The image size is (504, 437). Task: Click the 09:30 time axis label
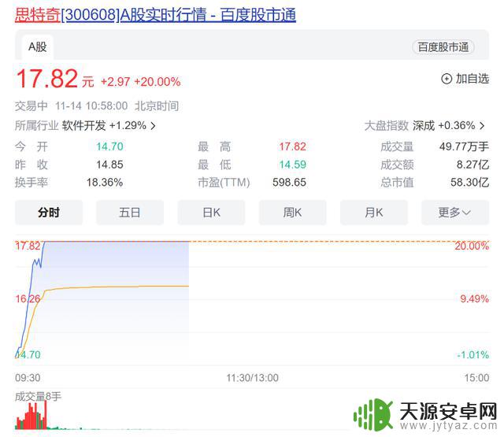pyautogui.click(x=28, y=378)
